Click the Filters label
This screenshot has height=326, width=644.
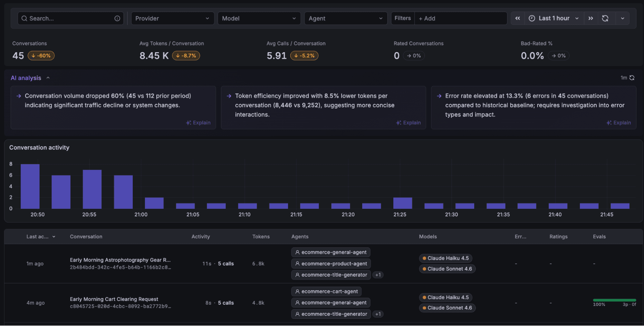click(x=403, y=18)
